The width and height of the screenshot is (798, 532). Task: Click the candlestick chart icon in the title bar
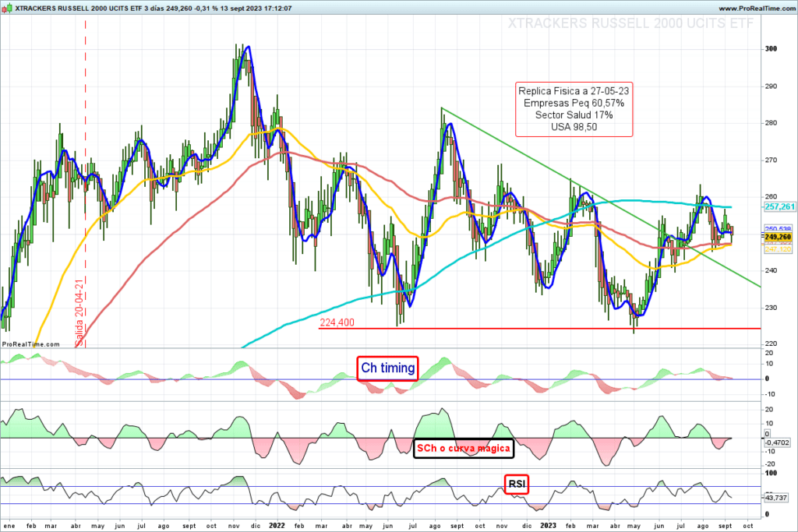pyautogui.click(x=7, y=8)
